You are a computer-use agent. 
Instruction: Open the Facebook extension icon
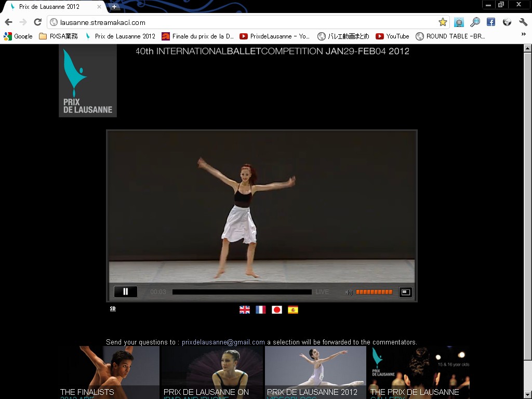pyautogui.click(x=490, y=22)
